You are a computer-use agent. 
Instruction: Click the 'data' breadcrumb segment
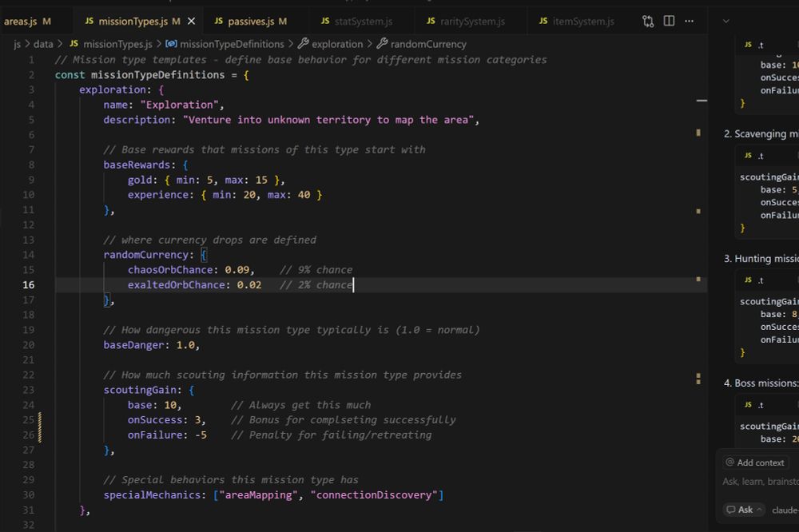tap(43, 45)
